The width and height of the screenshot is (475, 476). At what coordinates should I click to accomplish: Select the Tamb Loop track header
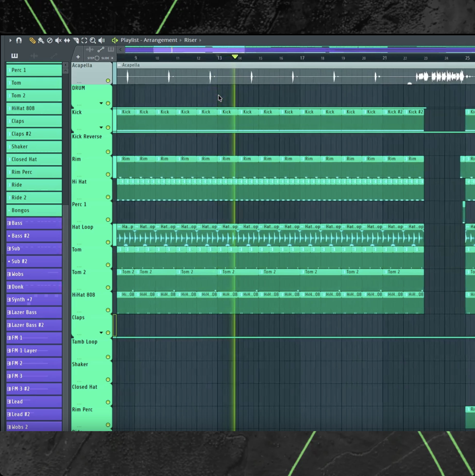click(x=91, y=349)
